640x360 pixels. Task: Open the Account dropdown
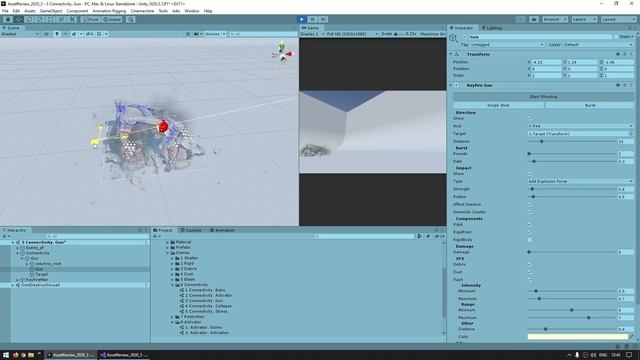[555, 19]
